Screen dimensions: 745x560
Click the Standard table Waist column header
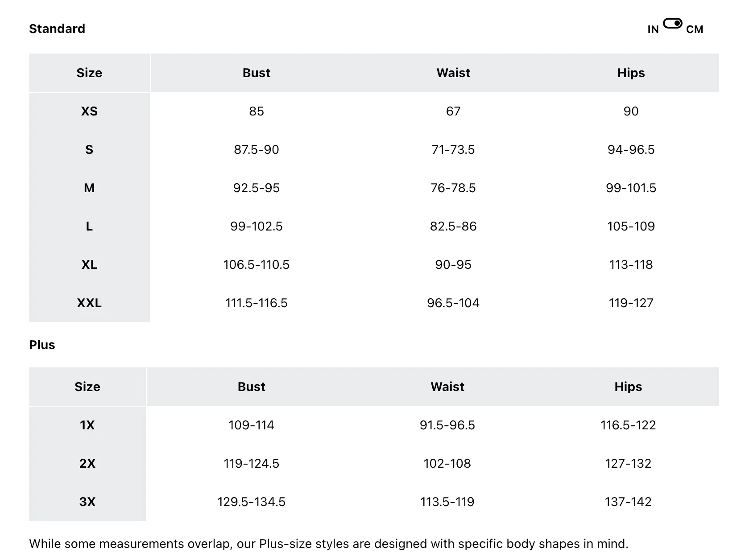[453, 73]
